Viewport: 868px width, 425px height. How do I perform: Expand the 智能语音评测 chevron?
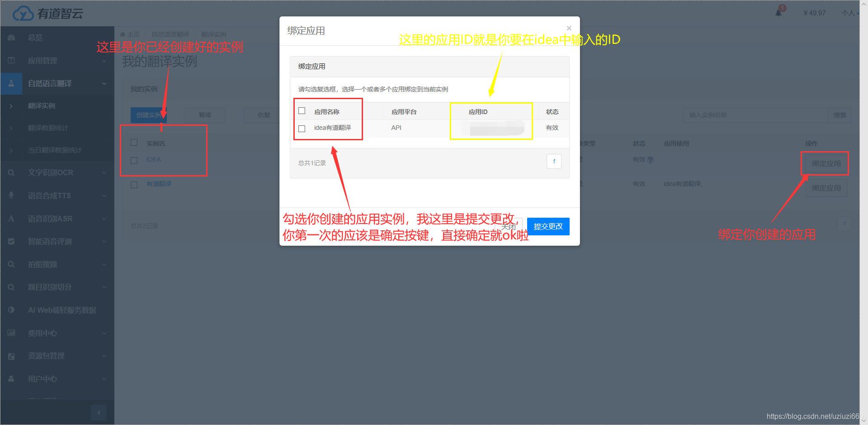click(x=104, y=241)
